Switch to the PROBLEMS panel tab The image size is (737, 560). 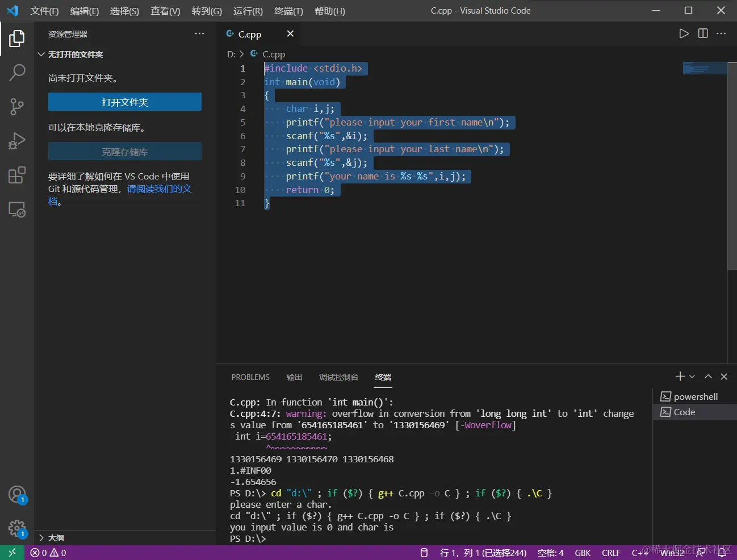(250, 377)
